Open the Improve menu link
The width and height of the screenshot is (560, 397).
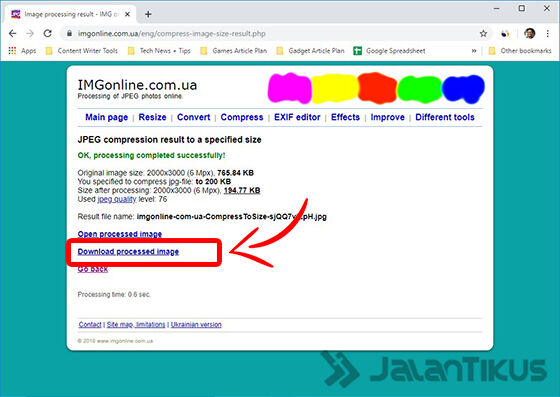coord(388,117)
